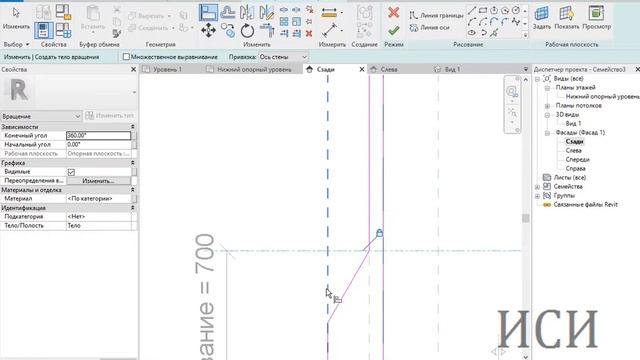
Task: Open the view tabs list dropdown
Action: pos(526,69)
